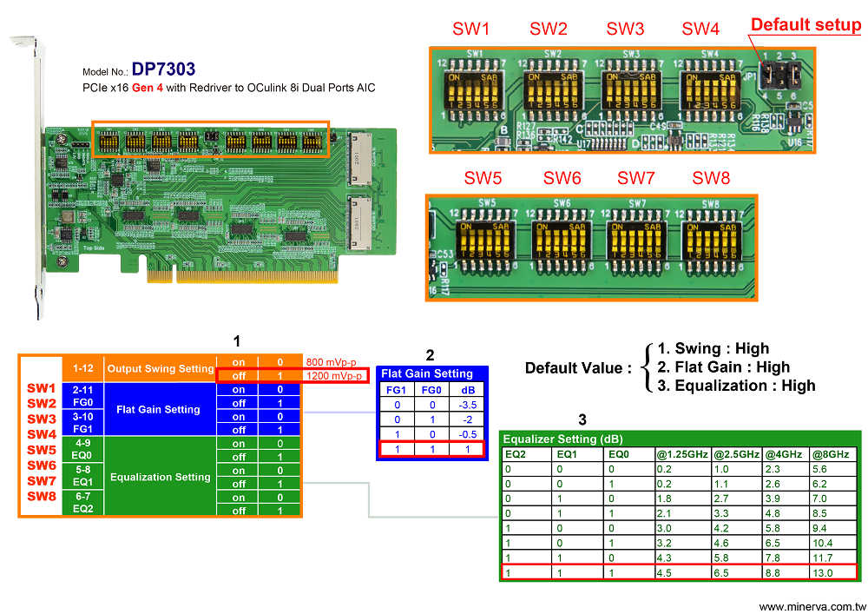This screenshot has width=868, height=614.
Task: Click the SW1 DIP switch block in the close-up photo
Action: click(473, 91)
